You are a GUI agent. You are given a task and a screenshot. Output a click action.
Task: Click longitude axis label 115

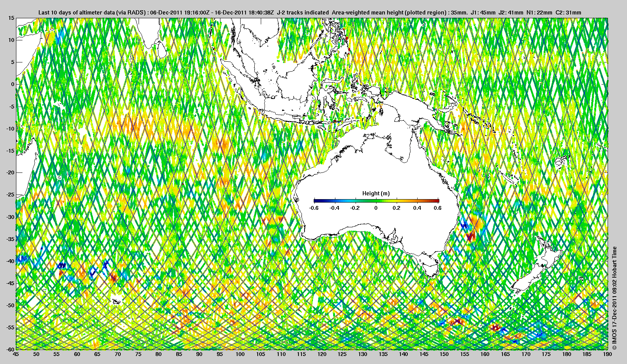[301, 354]
